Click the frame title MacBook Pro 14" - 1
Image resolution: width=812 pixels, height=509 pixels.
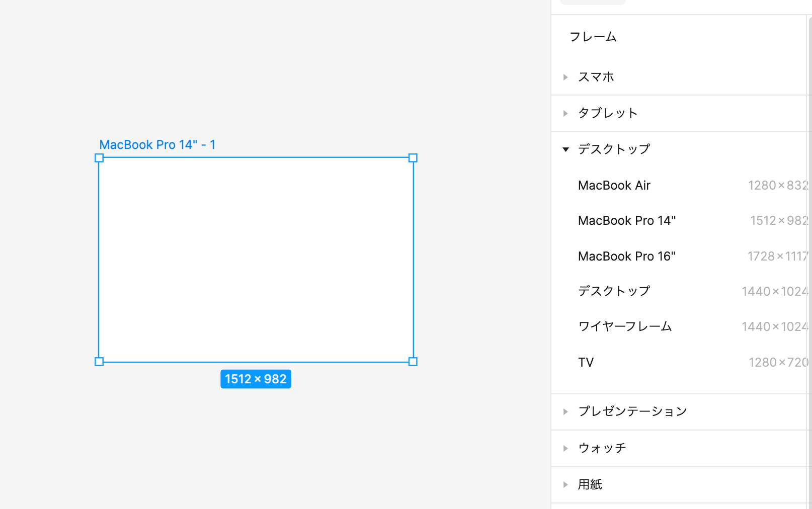click(x=157, y=145)
